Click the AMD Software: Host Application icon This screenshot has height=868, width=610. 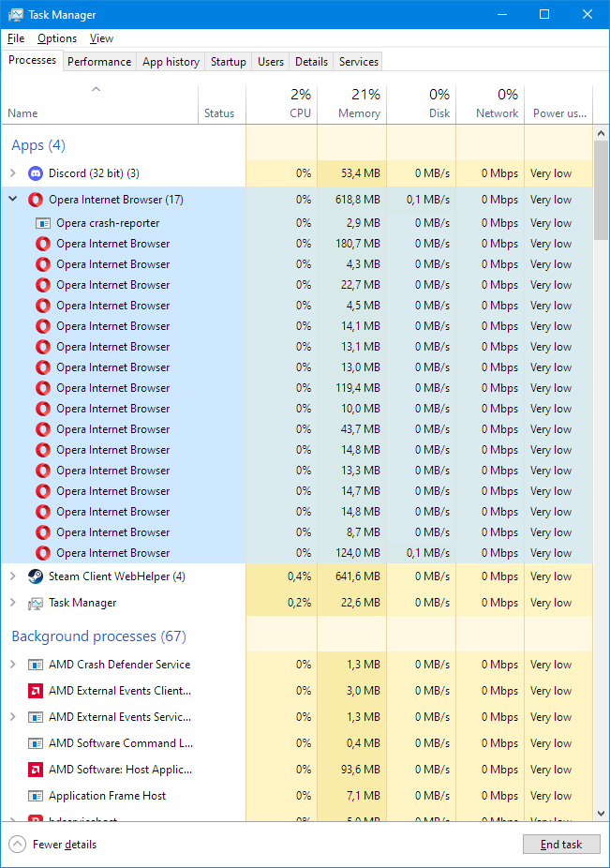point(36,770)
